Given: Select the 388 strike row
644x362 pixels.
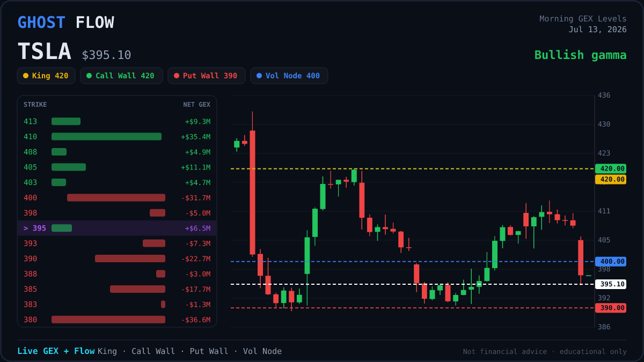Looking at the screenshot, I should (117, 274).
